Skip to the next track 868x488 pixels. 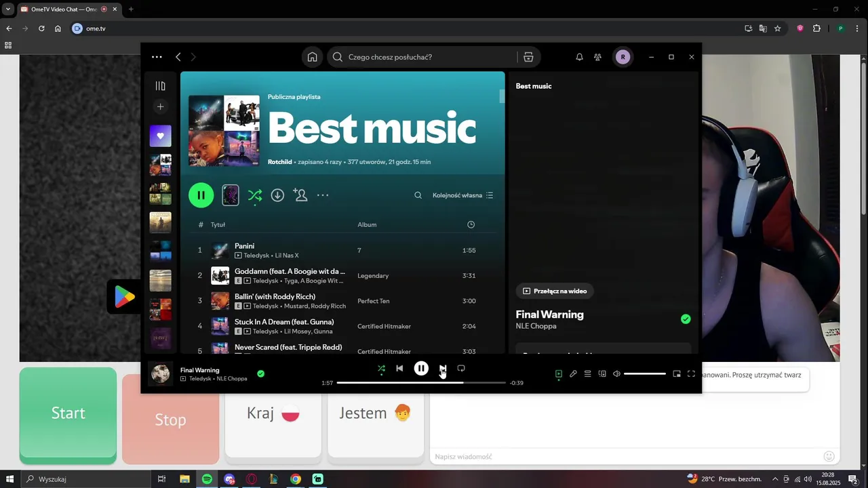click(442, 369)
